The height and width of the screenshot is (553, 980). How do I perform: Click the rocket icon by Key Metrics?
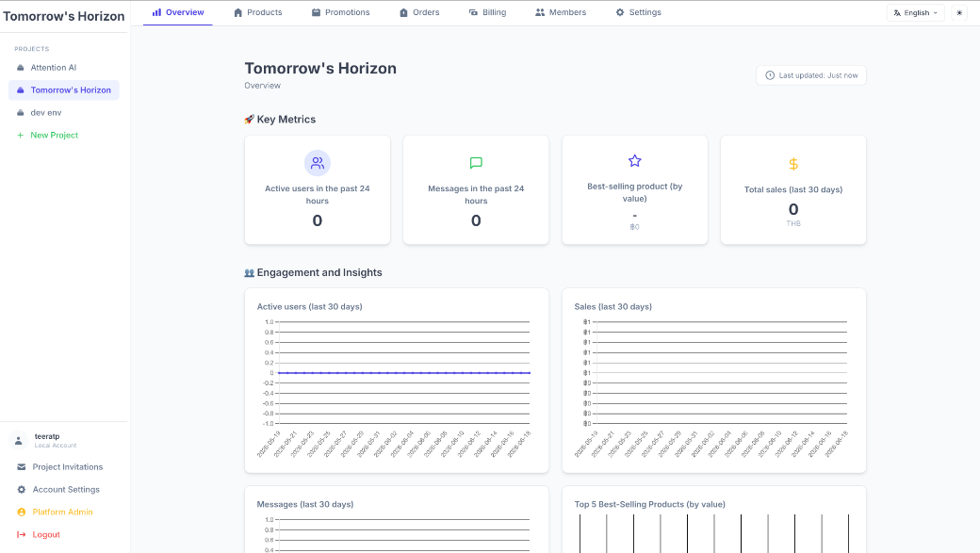pos(250,120)
